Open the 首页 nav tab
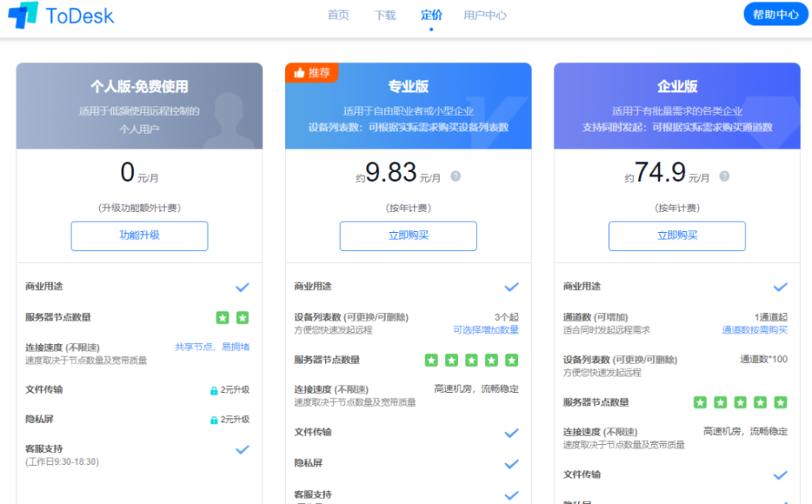 click(338, 15)
